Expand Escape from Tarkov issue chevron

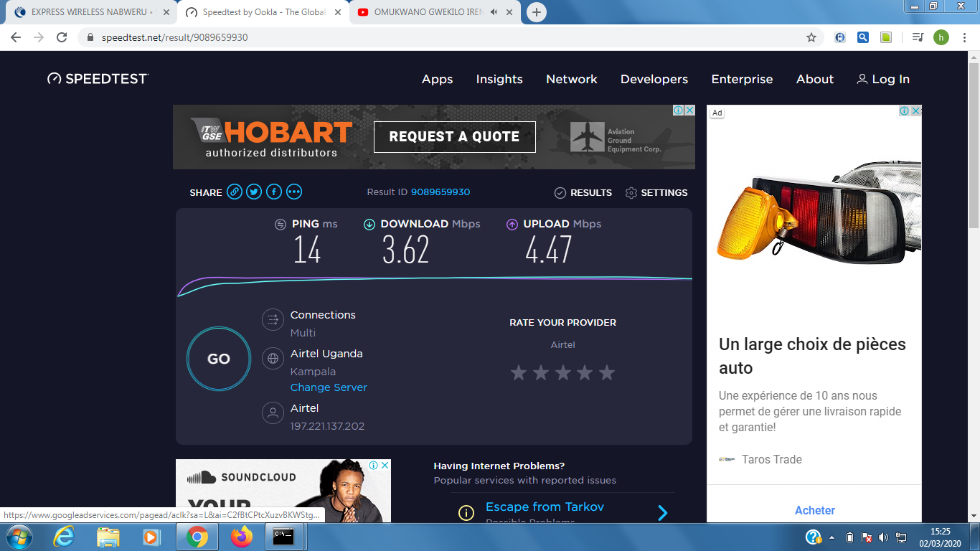tap(662, 512)
